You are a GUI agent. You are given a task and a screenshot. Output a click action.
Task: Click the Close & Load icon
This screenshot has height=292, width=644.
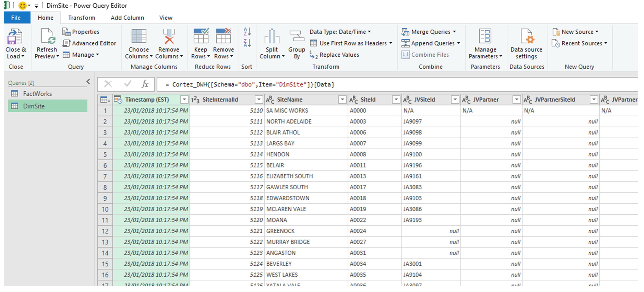[15, 37]
